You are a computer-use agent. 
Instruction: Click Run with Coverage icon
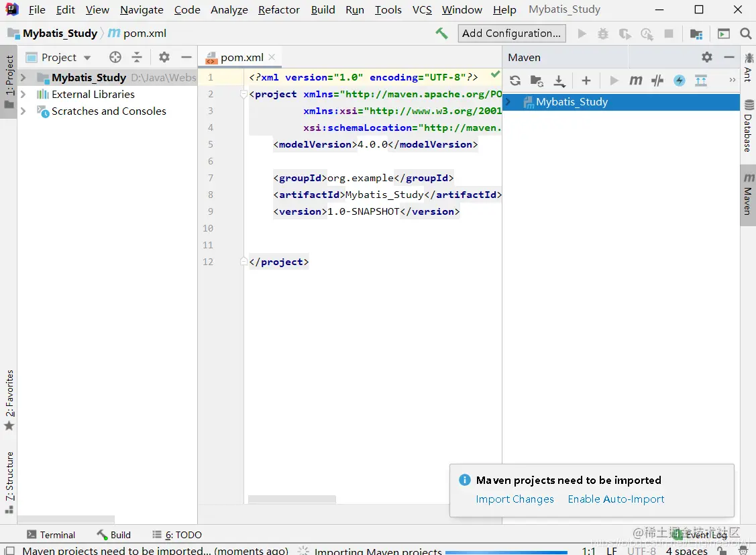coord(625,34)
